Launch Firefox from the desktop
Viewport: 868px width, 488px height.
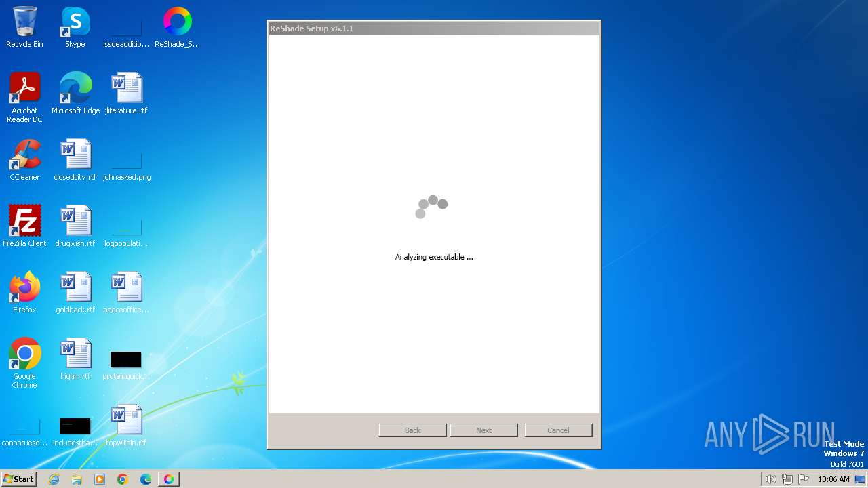pos(24,293)
